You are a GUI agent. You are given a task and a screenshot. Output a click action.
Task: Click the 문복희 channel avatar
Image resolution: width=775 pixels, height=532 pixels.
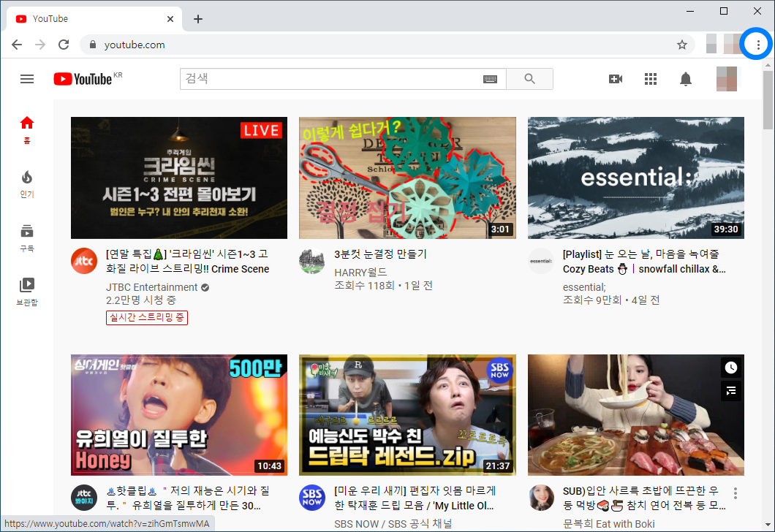[541, 498]
